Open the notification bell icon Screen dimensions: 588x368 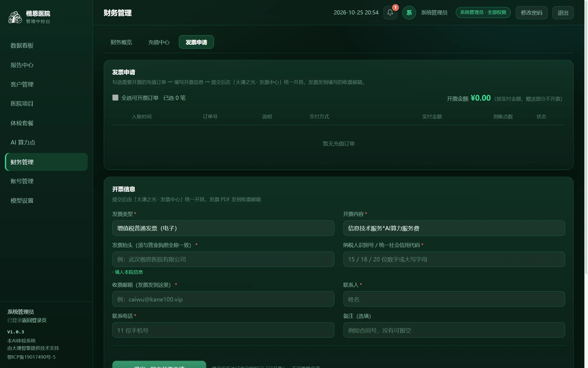(390, 13)
